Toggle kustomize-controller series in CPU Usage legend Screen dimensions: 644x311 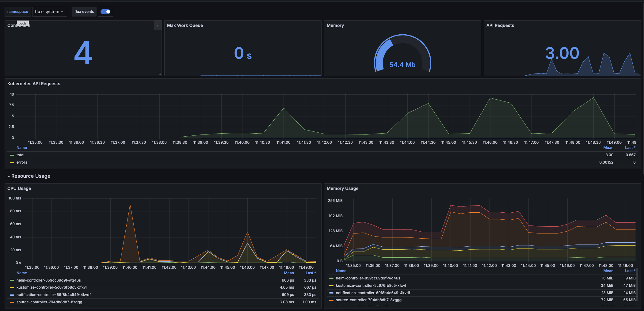51,287
